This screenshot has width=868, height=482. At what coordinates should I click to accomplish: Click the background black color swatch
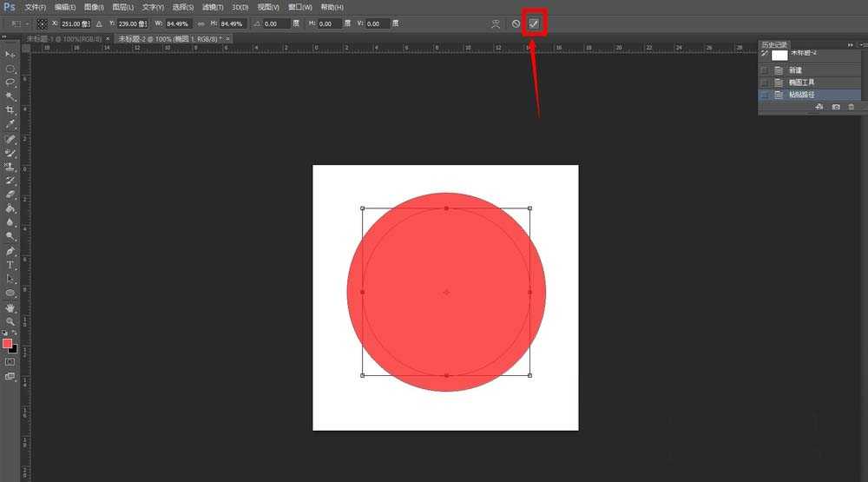point(14,350)
